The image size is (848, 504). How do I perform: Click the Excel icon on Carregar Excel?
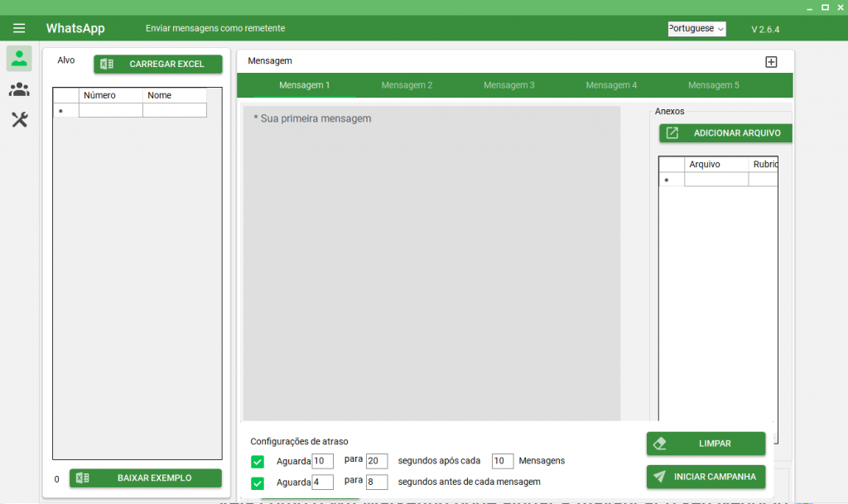[107, 64]
